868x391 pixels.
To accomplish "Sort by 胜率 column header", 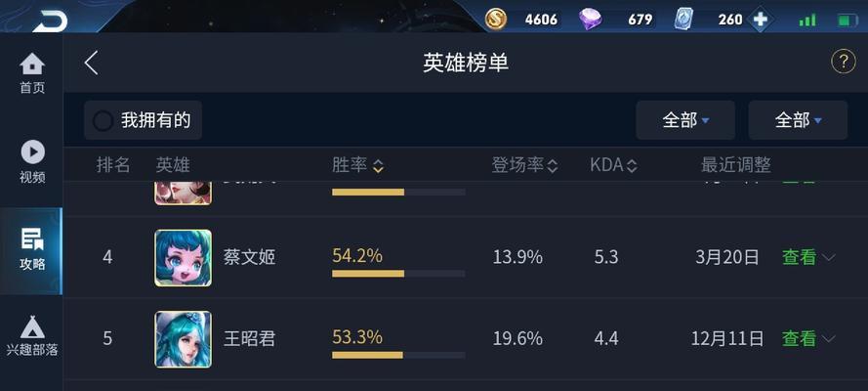I will click(x=358, y=164).
